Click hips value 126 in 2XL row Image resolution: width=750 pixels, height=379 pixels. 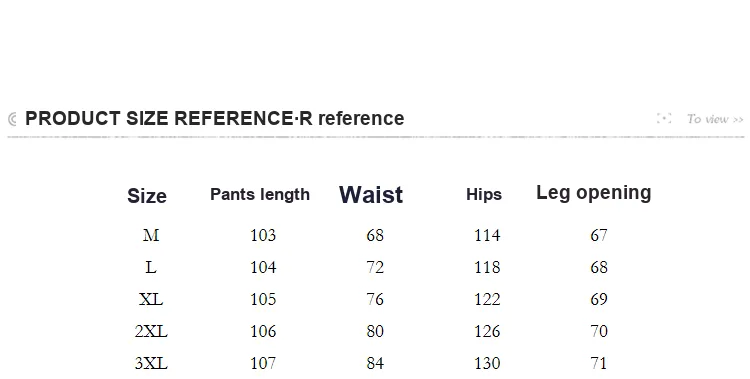[x=487, y=331]
